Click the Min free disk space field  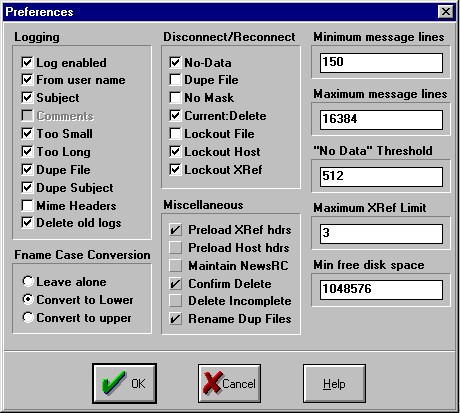pyautogui.click(x=381, y=290)
